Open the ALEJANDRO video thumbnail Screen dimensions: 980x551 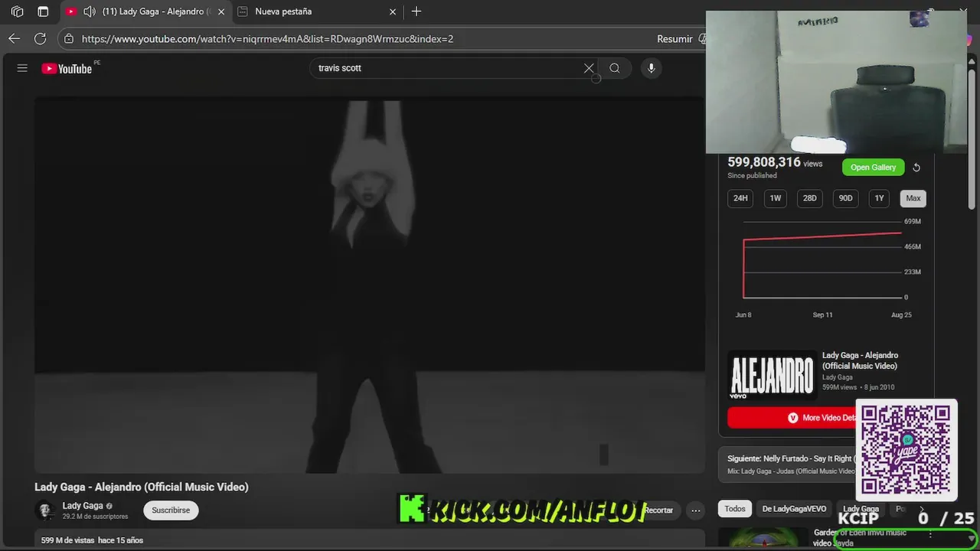(x=772, y=376)
